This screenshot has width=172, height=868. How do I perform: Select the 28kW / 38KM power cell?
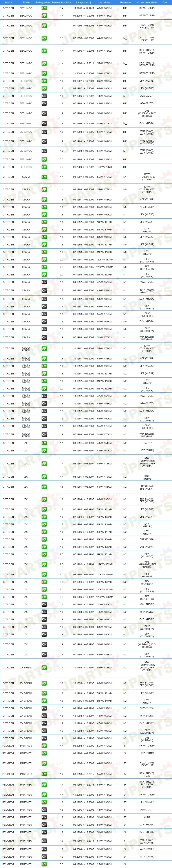[x=104, y=160]
